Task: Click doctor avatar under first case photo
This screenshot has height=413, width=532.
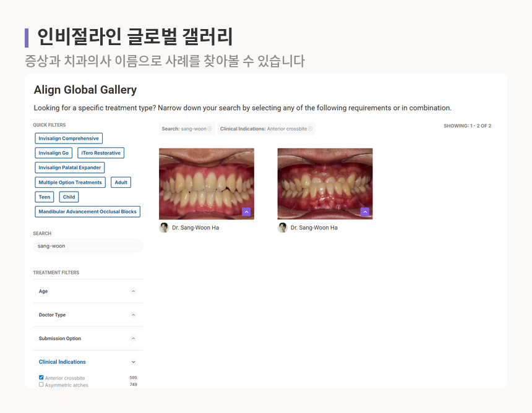Action: click(164, 228)
